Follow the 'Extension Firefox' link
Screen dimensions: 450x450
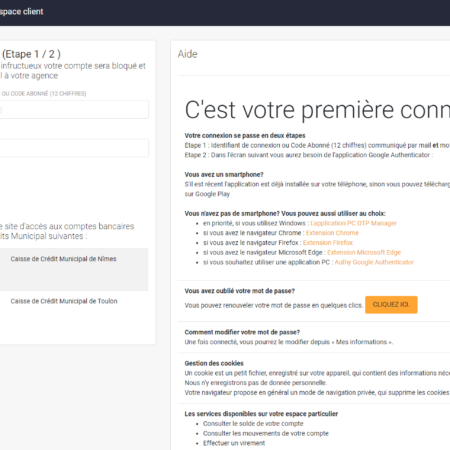point(328,242)
